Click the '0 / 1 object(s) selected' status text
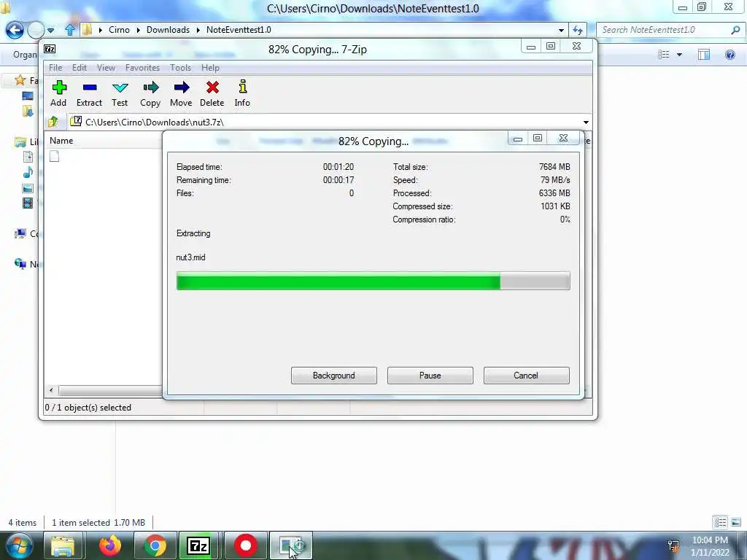 pos(88,408)
